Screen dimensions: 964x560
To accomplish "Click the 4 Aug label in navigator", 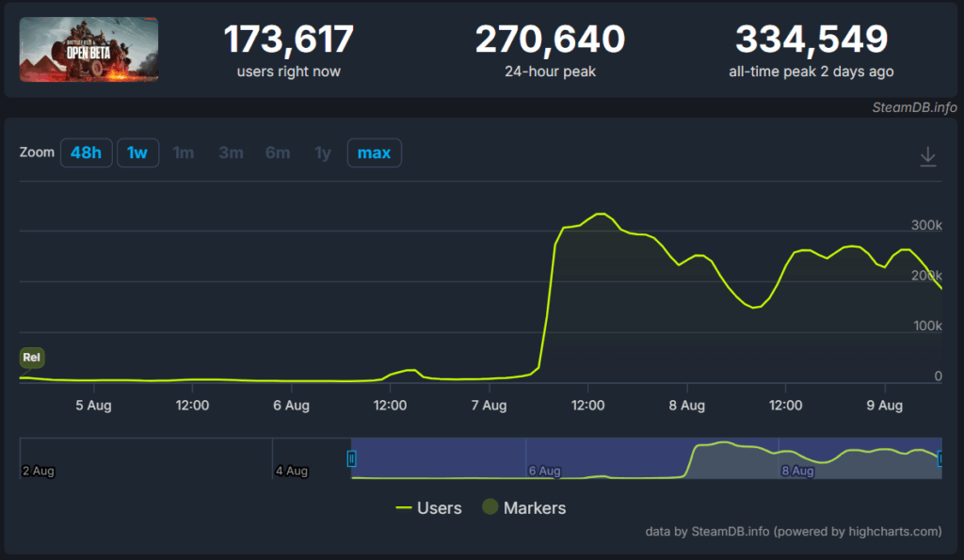I will pyautogui.click(x=292, y=471).
